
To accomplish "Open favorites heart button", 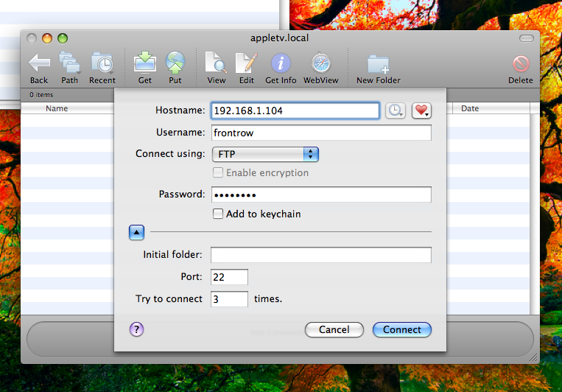I will pyautogui.click(x=421, y=110).
